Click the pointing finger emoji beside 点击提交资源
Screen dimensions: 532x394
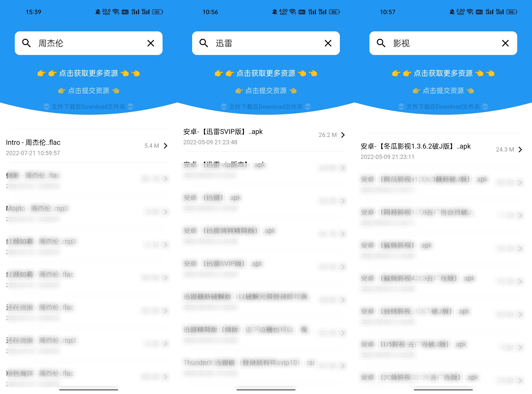coord(62,91)
